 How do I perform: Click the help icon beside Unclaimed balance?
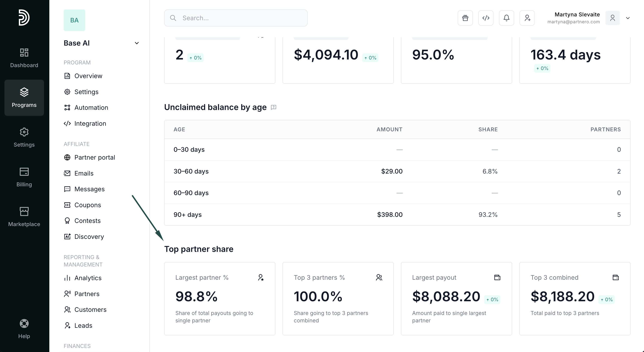pos(274,107)
